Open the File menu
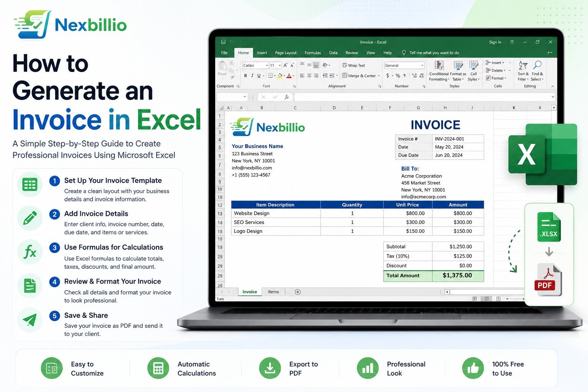588x392 pixels. tap(224, 53)
